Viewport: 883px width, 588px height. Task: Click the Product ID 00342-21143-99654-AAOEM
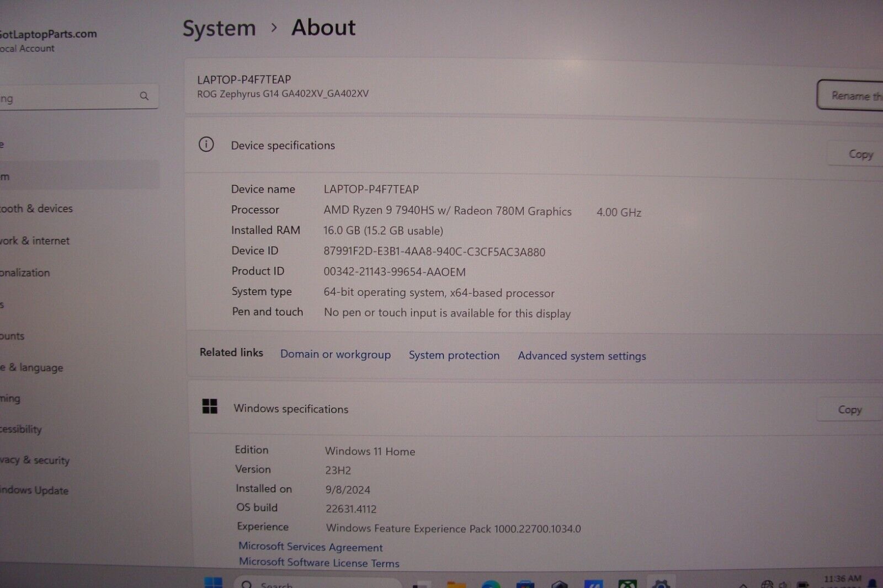tap(395, 272)
